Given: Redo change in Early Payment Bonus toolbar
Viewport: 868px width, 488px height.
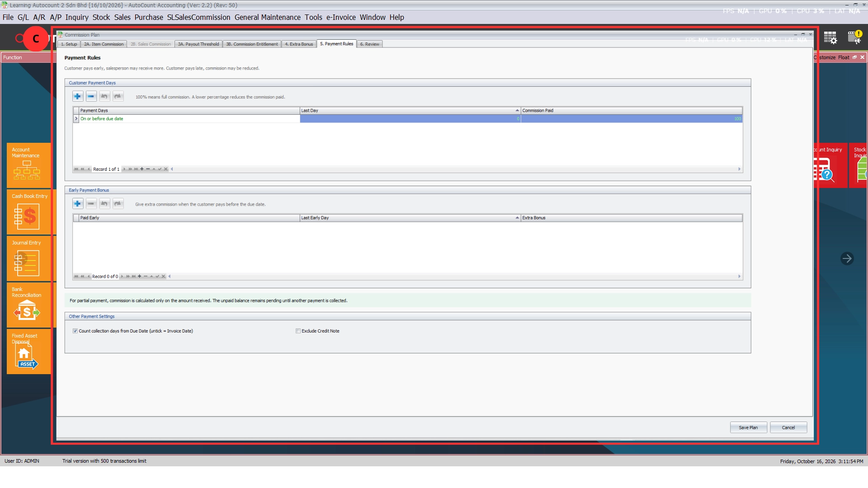Looking at the screenshot, I should click(x=118, y=204).
